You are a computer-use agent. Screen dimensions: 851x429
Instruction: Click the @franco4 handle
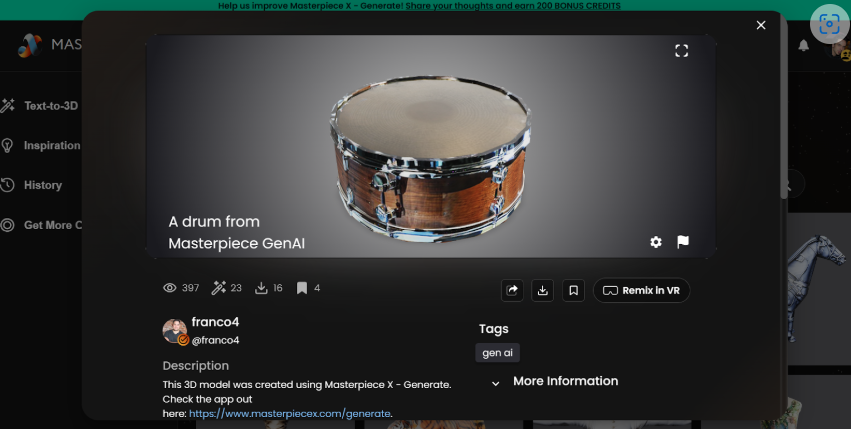[x=215, y=340]
